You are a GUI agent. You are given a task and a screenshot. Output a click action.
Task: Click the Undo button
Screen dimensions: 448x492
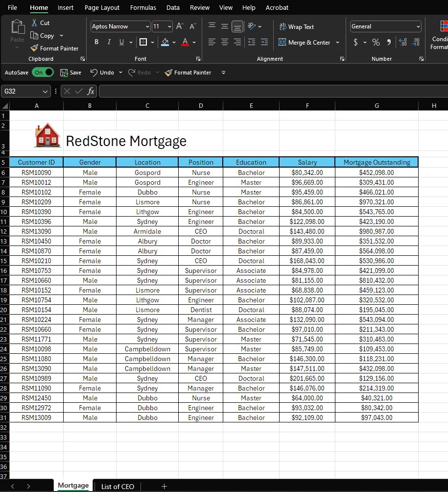(102, 73)
